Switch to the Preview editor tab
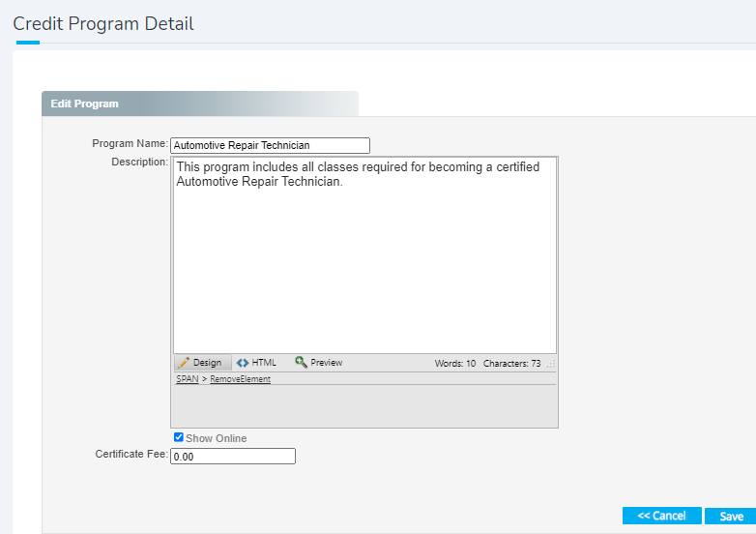756x534 pixels. tap(319, 363)
